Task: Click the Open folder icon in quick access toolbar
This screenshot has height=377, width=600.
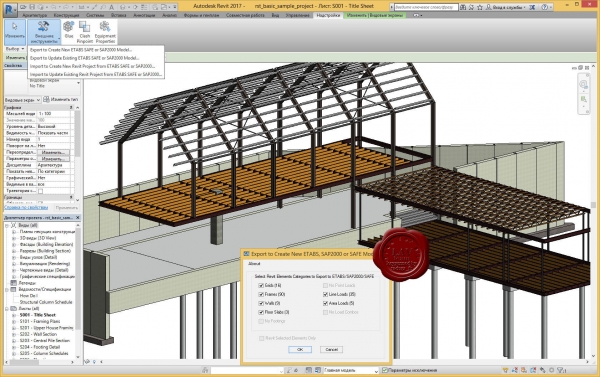Action: [x=23, y=7]
